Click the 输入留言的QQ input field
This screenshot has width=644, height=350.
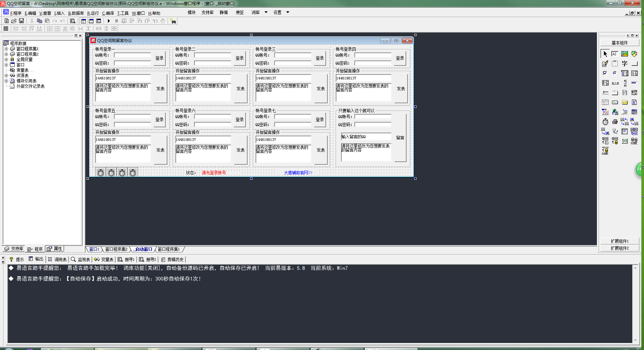pos(366,137)
